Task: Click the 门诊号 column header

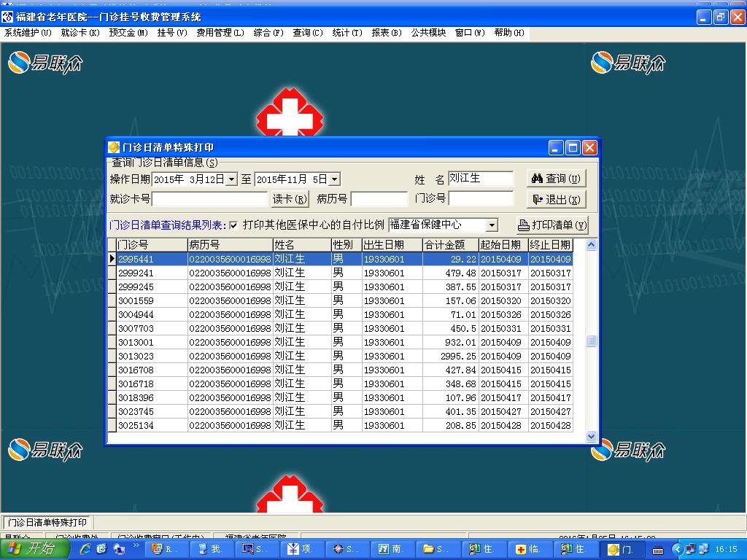Action: (x=152, y=245)
